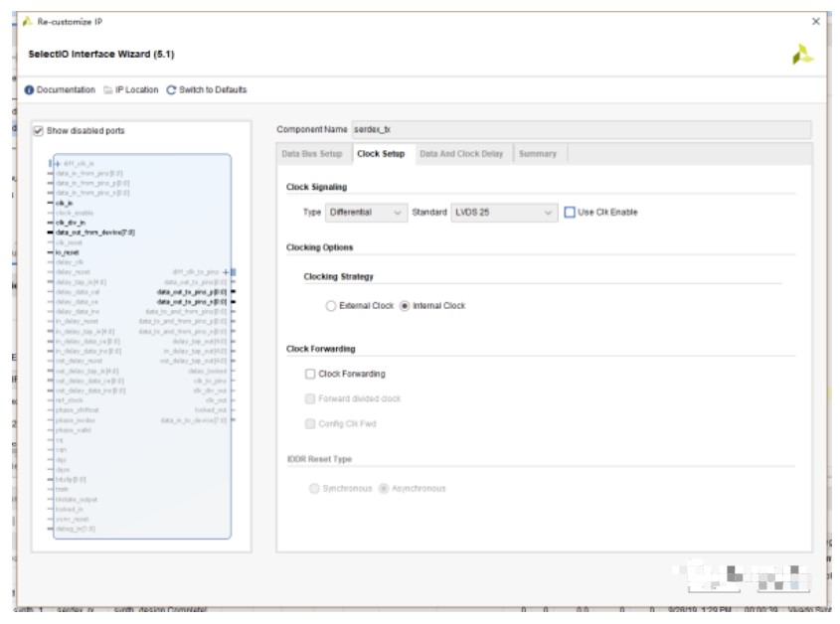Click data_out_from_device[7:0] port label
This screenshot has width=840, height=624.
[95, 233]
